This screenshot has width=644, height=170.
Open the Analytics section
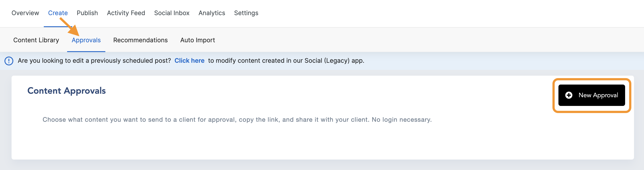212,13
